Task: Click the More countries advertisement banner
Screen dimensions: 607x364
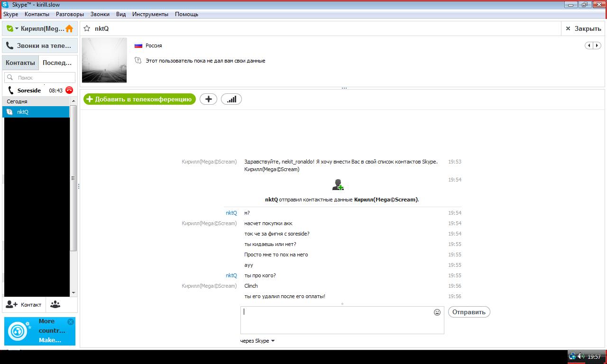Action: [x=40, y=331]
